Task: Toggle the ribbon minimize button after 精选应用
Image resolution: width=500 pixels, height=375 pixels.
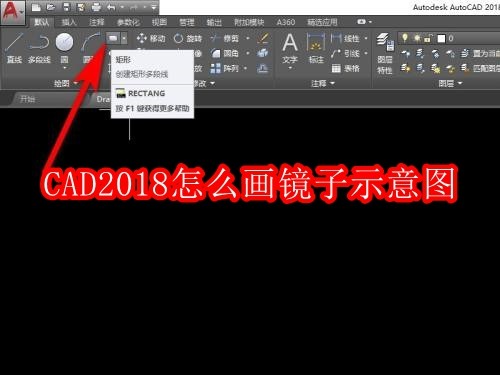Action: 362,22
